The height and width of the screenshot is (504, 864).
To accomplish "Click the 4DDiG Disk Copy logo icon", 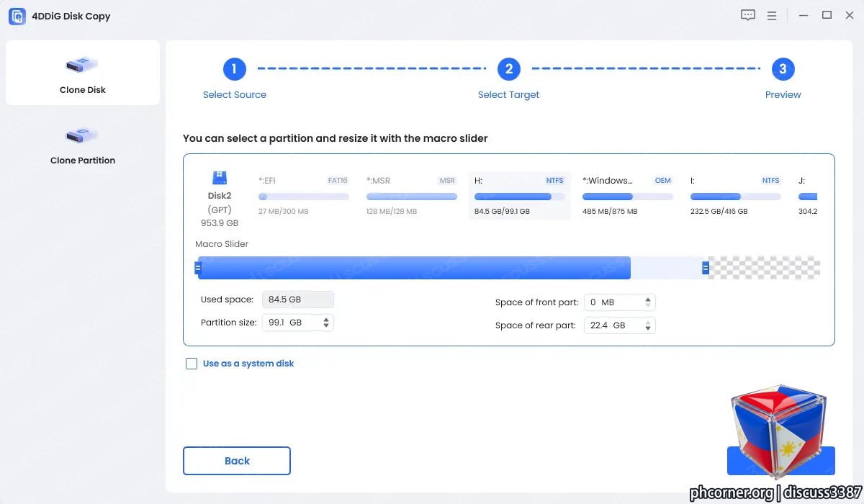I will [x=17, y=16].
